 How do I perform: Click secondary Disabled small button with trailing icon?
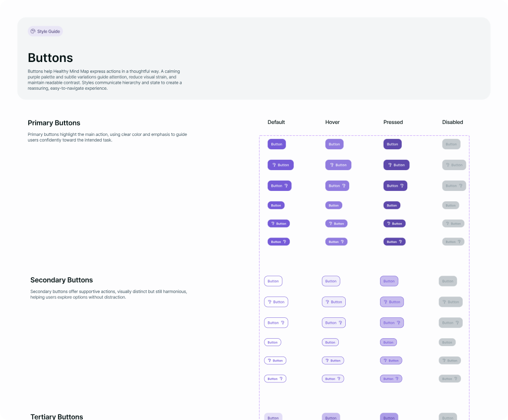pyautogui.click(x=449, y=378)
